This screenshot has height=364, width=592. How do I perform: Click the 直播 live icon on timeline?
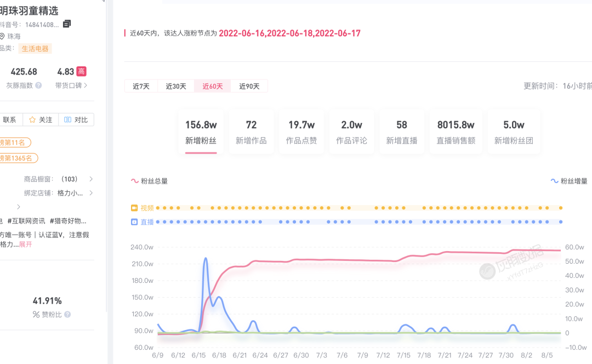134,222
